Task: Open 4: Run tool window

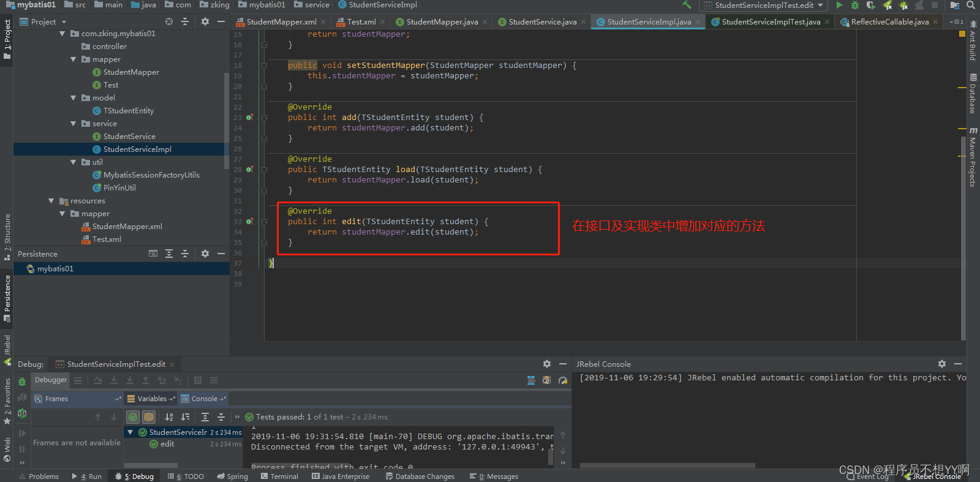Action: click(86, 476)
